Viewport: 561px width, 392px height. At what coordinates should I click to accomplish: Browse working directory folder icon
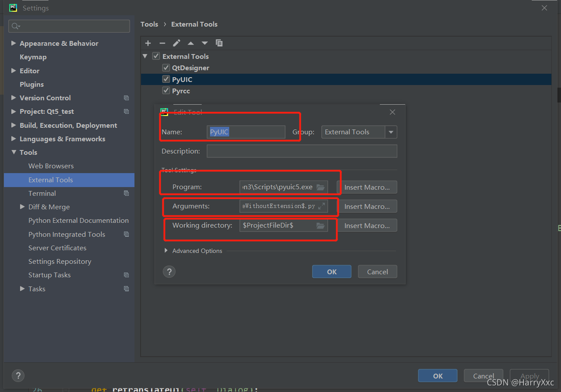click(x=320, y=225)
